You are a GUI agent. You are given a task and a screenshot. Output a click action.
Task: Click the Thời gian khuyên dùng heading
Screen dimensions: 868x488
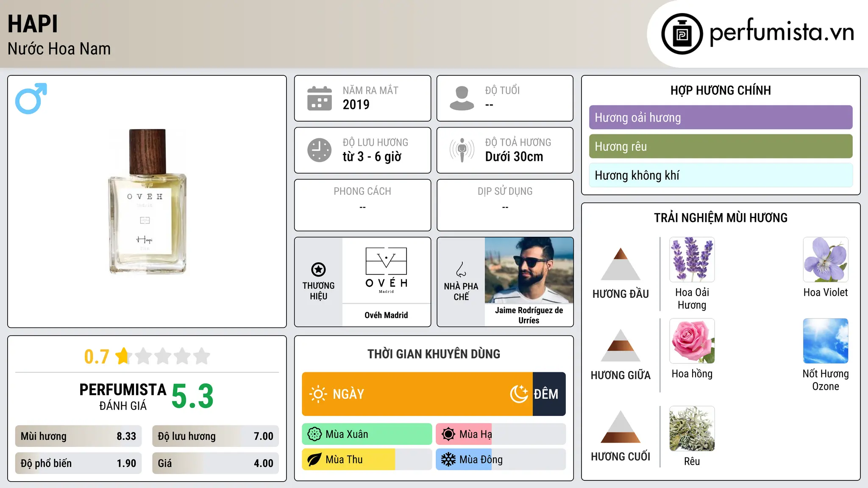434,354
